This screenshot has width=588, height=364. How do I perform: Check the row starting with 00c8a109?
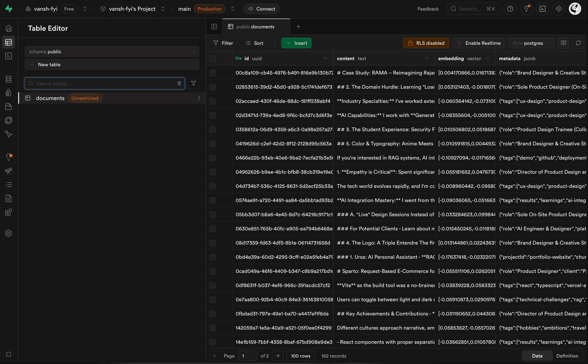tap(213, 73)
